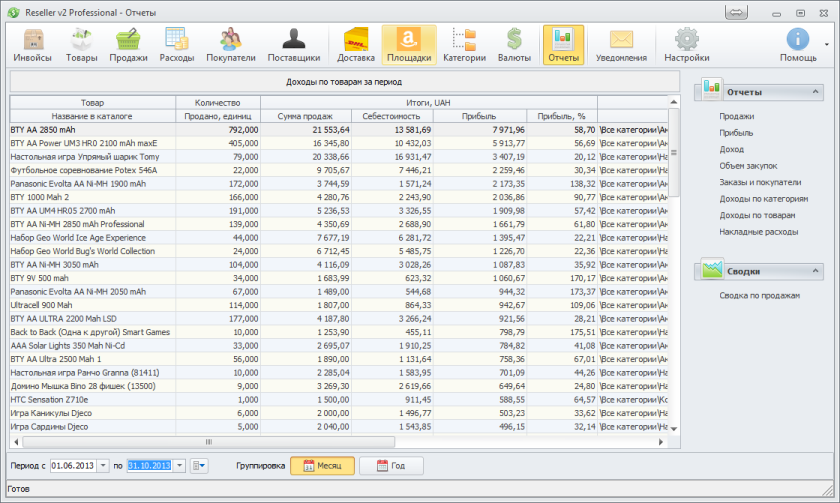The image size is (840, 503).
Task: Open the Доходы по категориям report
Action: pos(763,199)
